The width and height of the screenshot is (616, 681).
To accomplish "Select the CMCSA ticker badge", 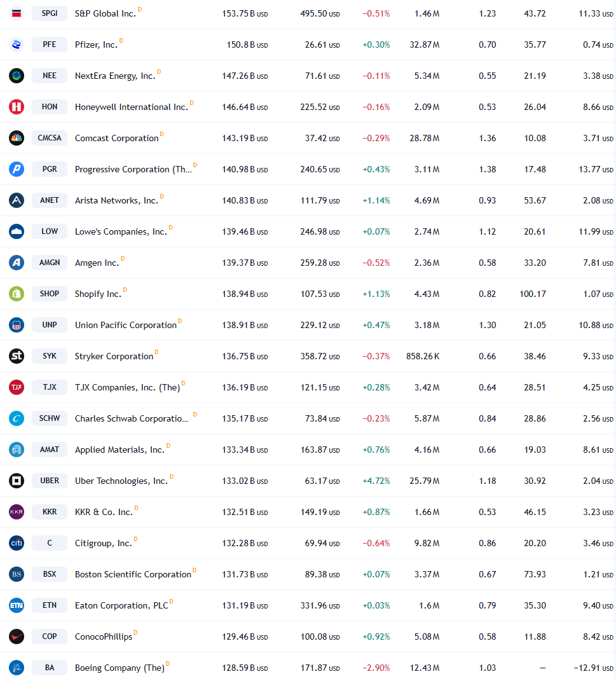I will (50, 138).
